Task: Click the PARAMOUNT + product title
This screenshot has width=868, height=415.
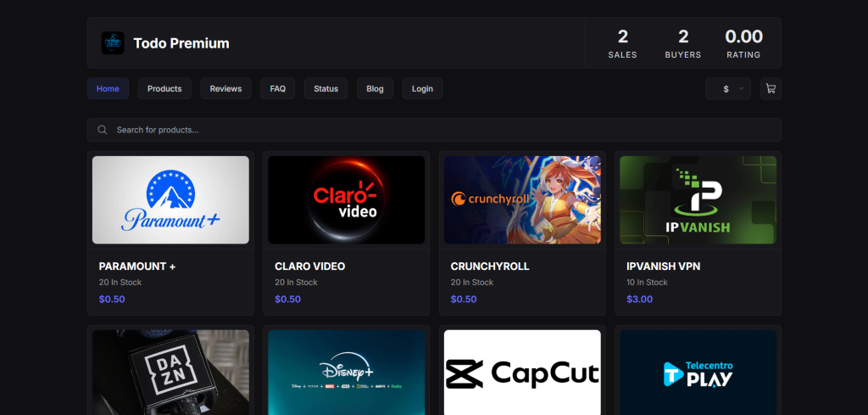Action: point(137,266)
